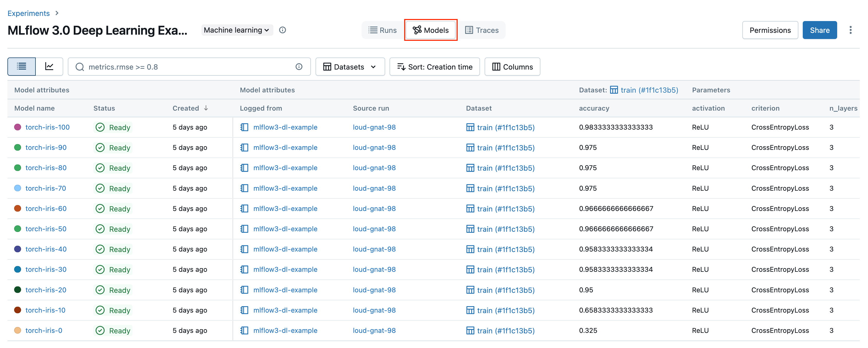
Task: Click the search filter info icon
Action: coord(299,67)
